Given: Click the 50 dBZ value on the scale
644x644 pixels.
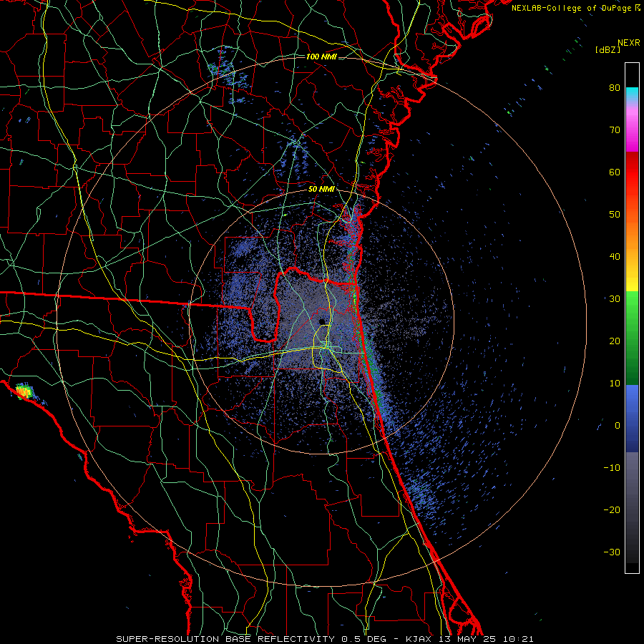Looking at the screenshot, I should coord(615,215).
